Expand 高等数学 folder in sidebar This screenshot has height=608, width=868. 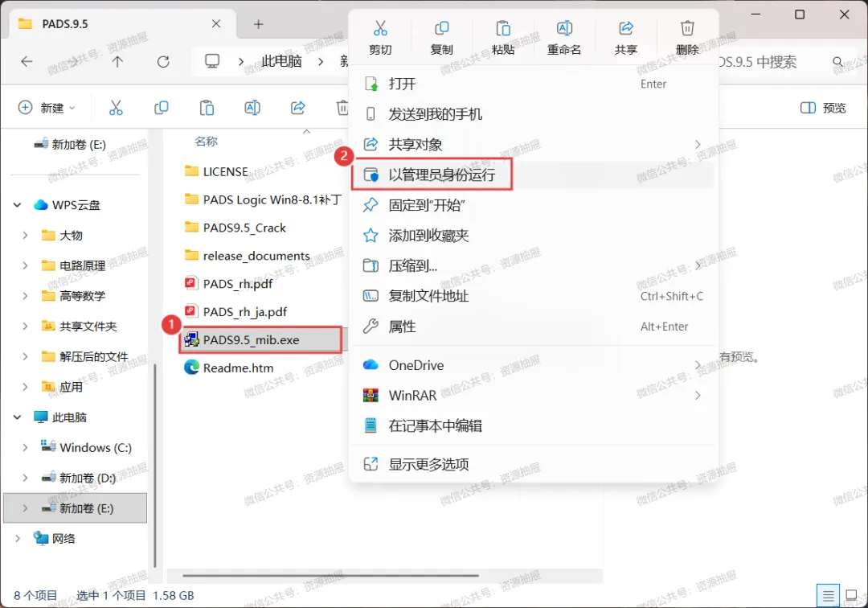(x=26, y=296)
